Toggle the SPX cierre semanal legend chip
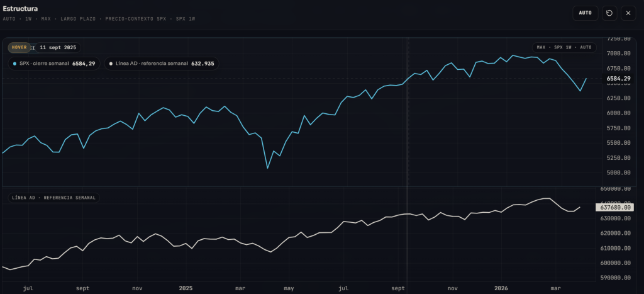This screenshot has width=644, height=294. tap(53, 64)
